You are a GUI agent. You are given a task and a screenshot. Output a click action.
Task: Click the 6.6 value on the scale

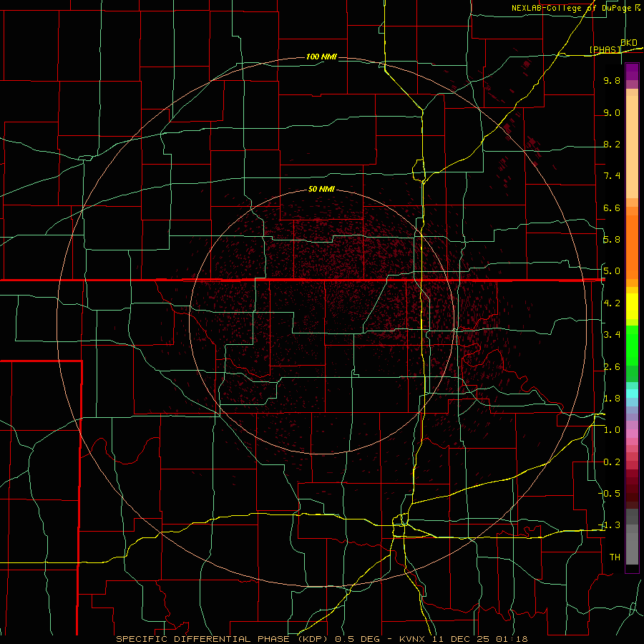(x=612, y=208)
